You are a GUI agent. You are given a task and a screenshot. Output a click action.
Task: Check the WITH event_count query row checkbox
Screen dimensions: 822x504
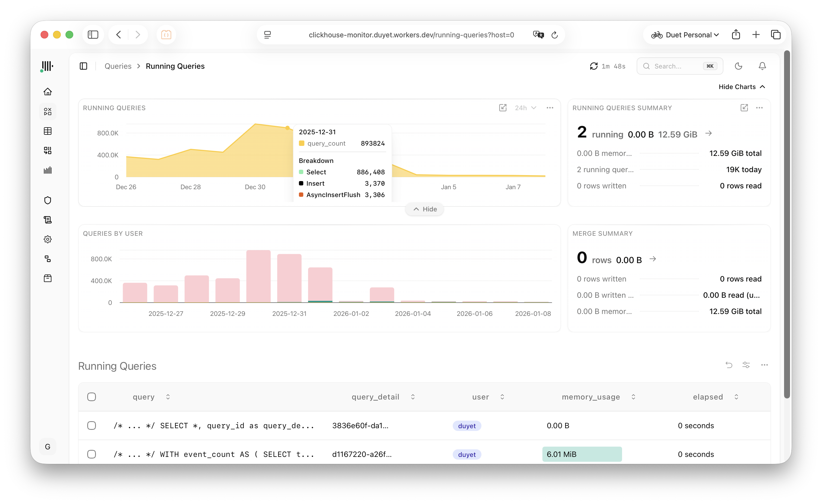pyautogui.click(x=91, y=454)
